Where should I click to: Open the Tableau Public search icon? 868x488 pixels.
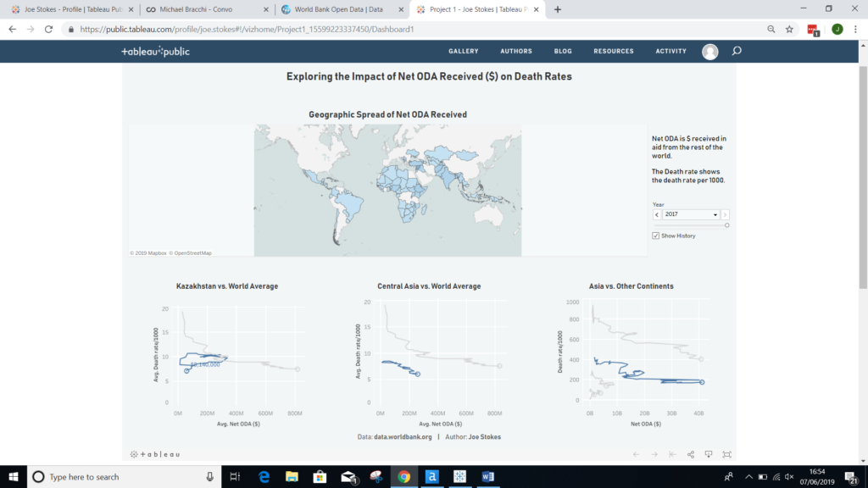pyautogui.click(x=737, y=51)
